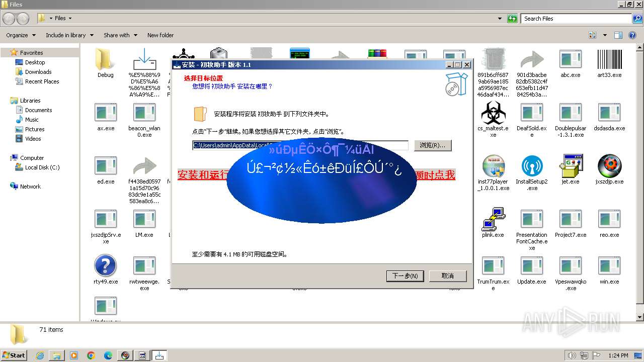Select ed.exe file

click(106, 166)
